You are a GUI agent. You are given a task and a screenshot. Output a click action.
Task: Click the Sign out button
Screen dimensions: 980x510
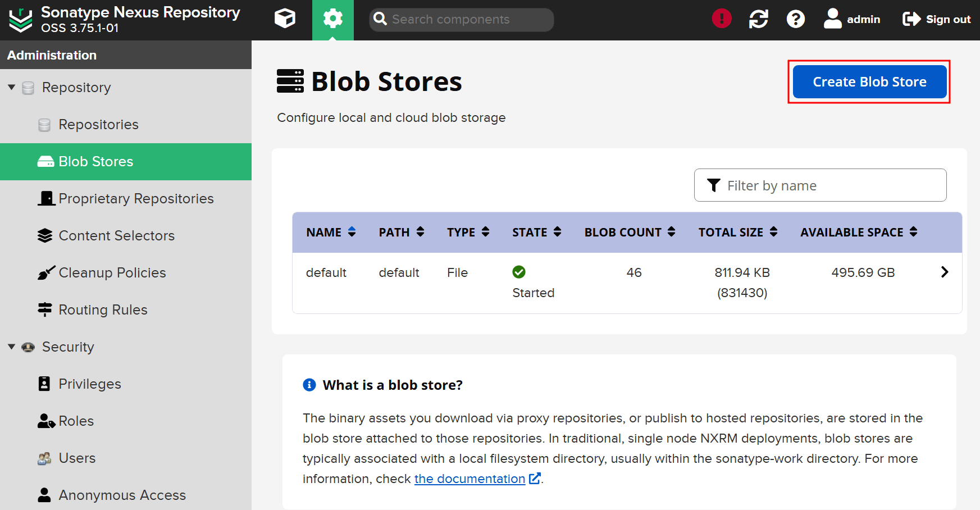(x=936, y=19)
